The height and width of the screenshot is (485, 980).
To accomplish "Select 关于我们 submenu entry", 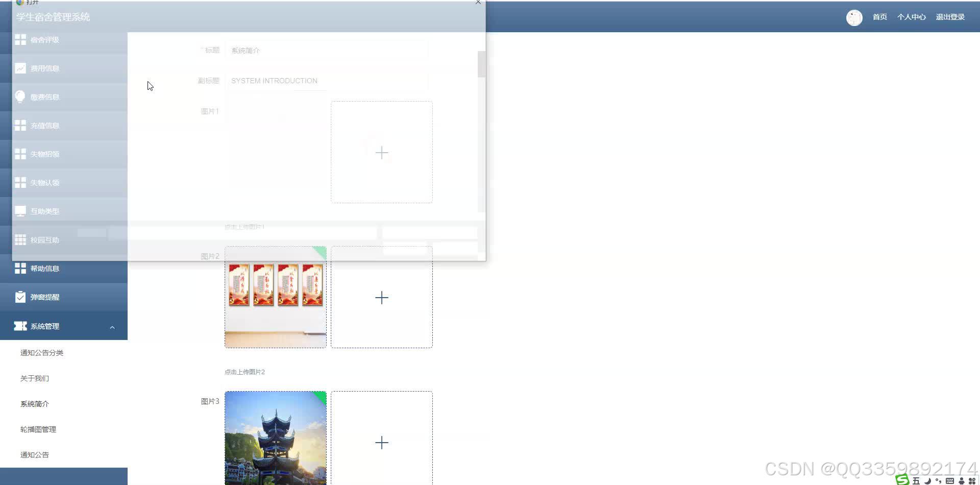I will click(x=35, y=378).
